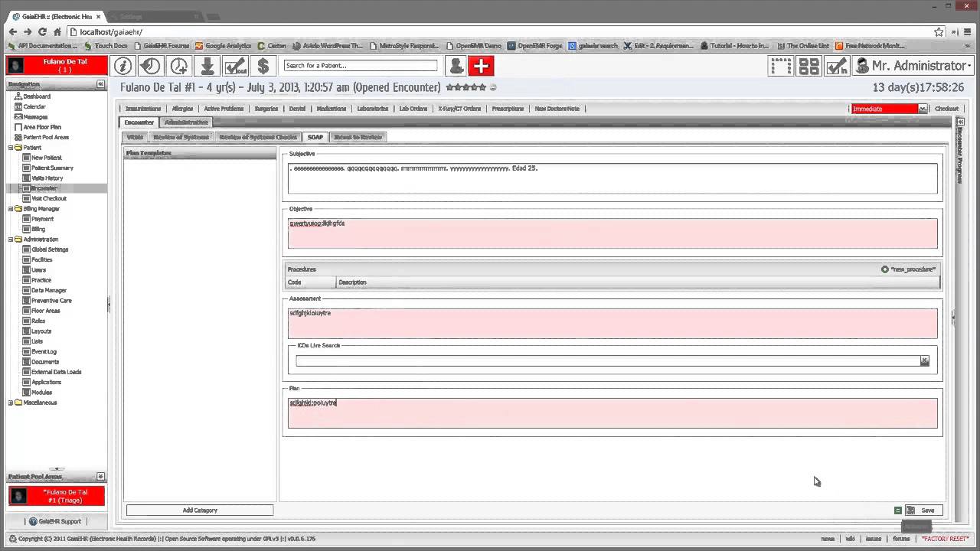This screenshot has height=551, width=980.
Task: Click the new_procedure add icon
Action: [x=884, y=269]
